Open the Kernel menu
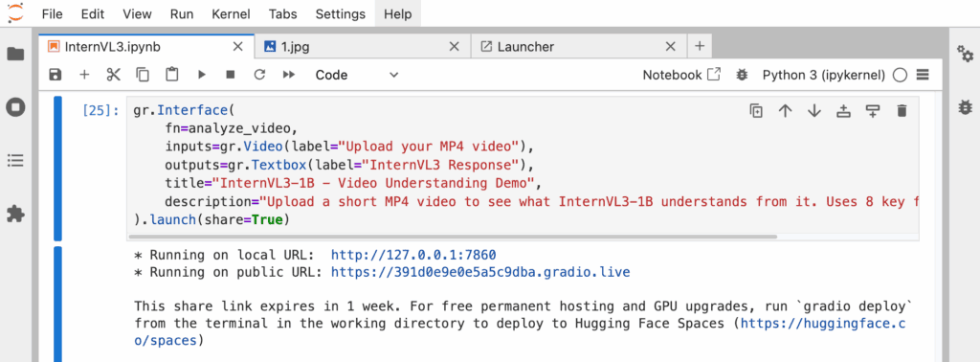Viewport: 980px width, 362px height. (x=232, y=13)
